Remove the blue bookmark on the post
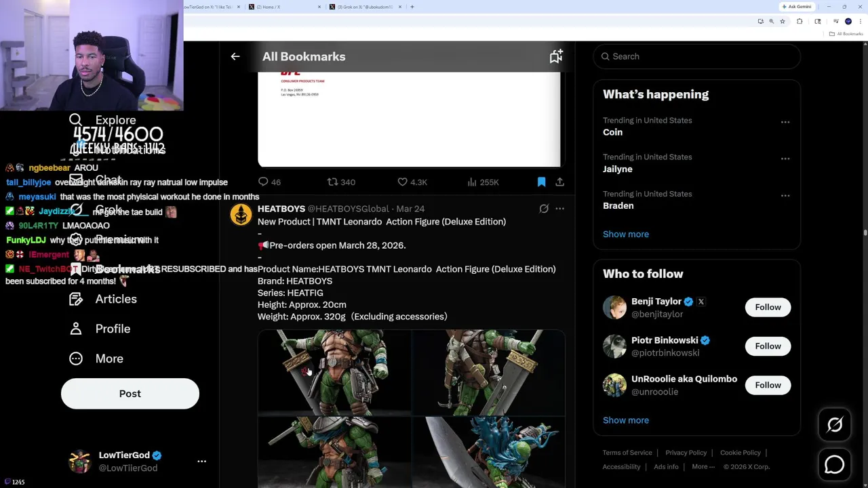Screen dimensions: 868x488 click(x=541, y=182)
